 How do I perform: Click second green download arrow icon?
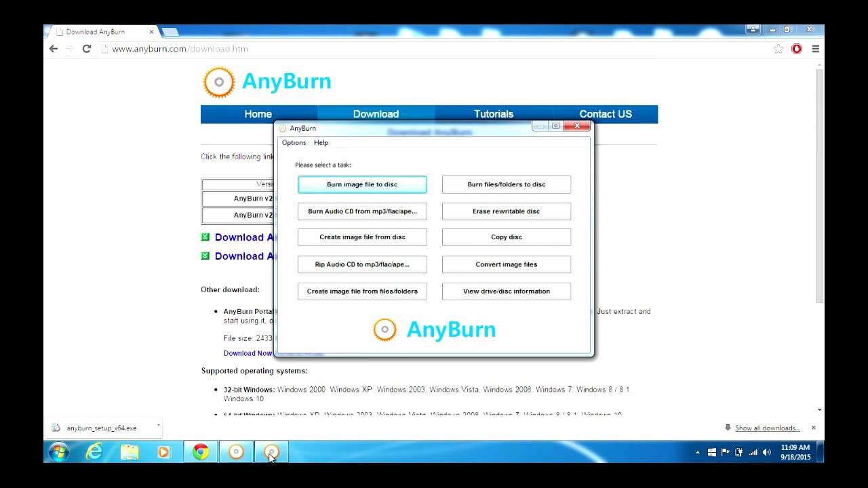pos(205,256)
